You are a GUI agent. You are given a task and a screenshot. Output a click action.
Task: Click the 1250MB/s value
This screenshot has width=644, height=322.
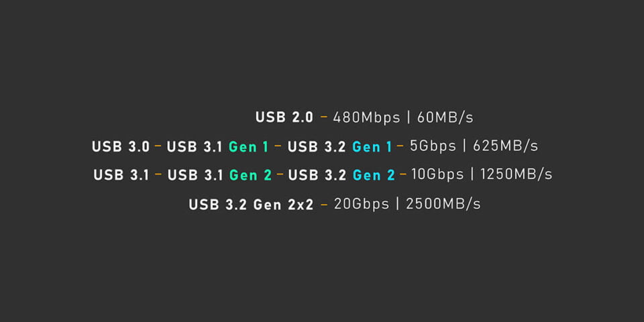pyautogui.click(x=517, y=174)
